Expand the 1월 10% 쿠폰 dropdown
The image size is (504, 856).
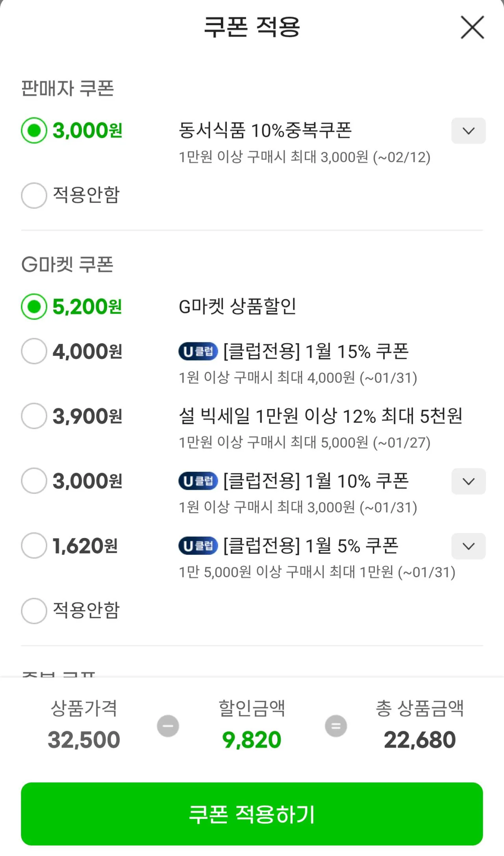pos(468,481)
